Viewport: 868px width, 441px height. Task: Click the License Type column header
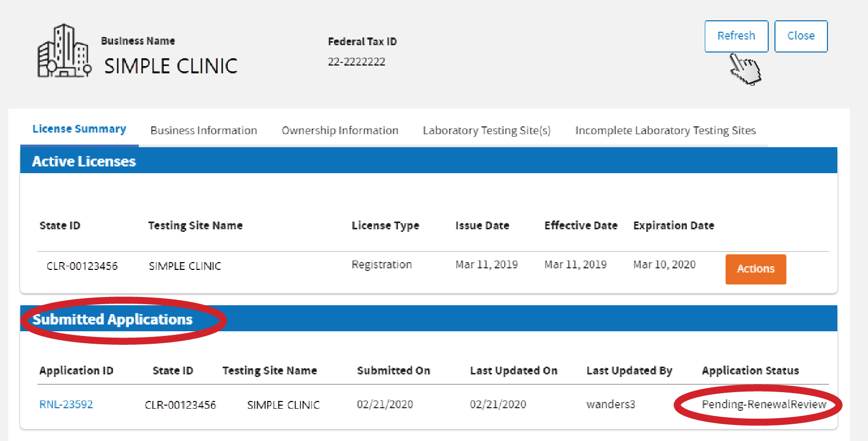tap(385, 226)
